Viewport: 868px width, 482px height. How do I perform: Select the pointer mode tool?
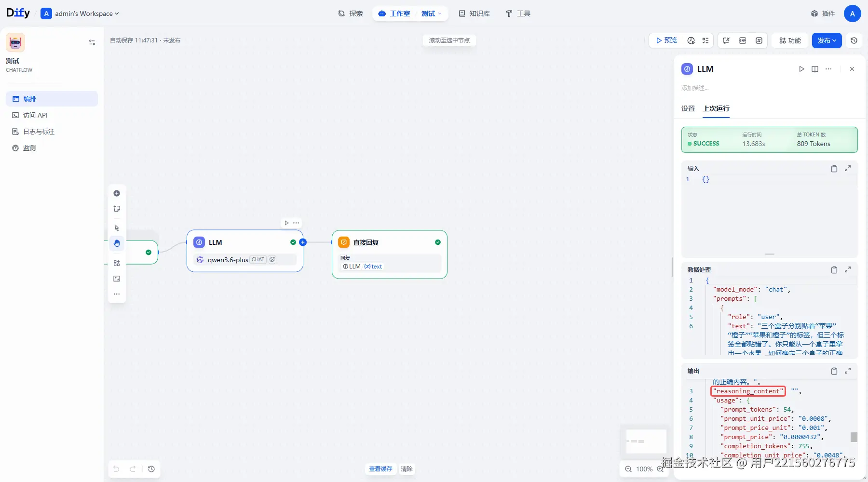coord(117,228)
